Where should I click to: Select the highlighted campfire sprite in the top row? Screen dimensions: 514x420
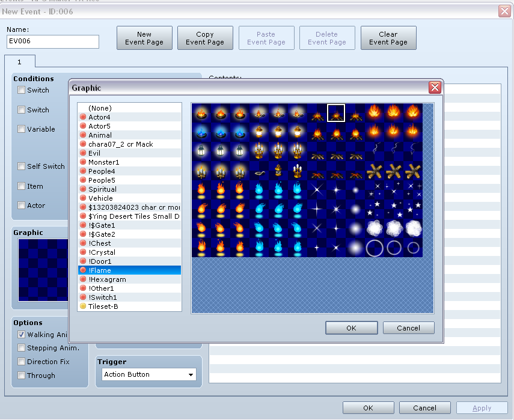tap(336, 113)
